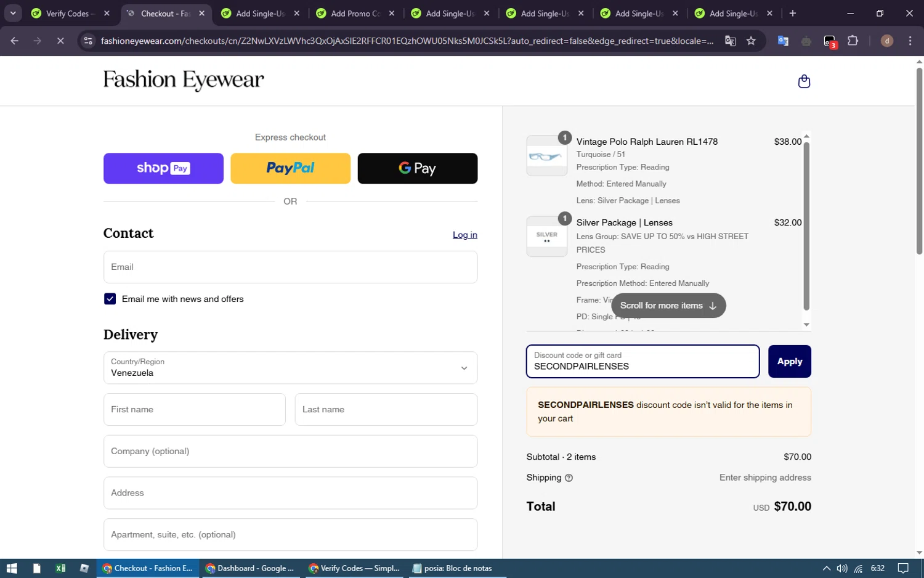Click Apartment, suite, etc. field
This screenshot has width=924, height=578.
[290, 534]
